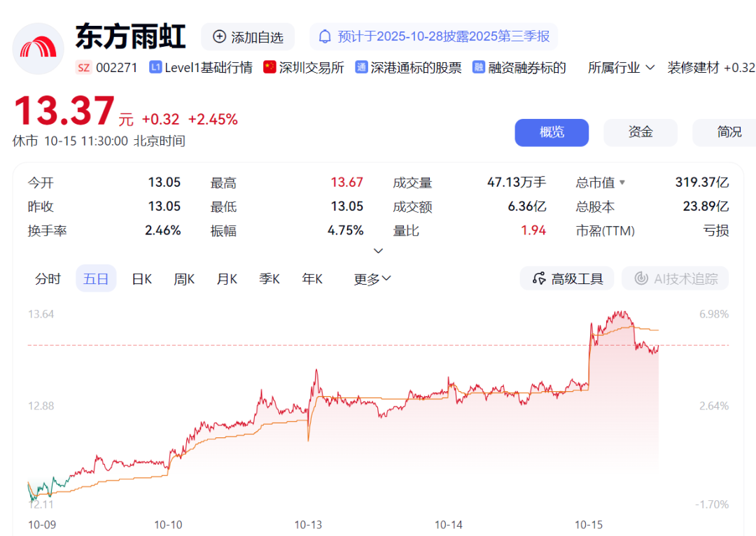Click the stock code 002271
Image resolution: width=756 pixels, height=536 pixels.
(x=117, y=67)
